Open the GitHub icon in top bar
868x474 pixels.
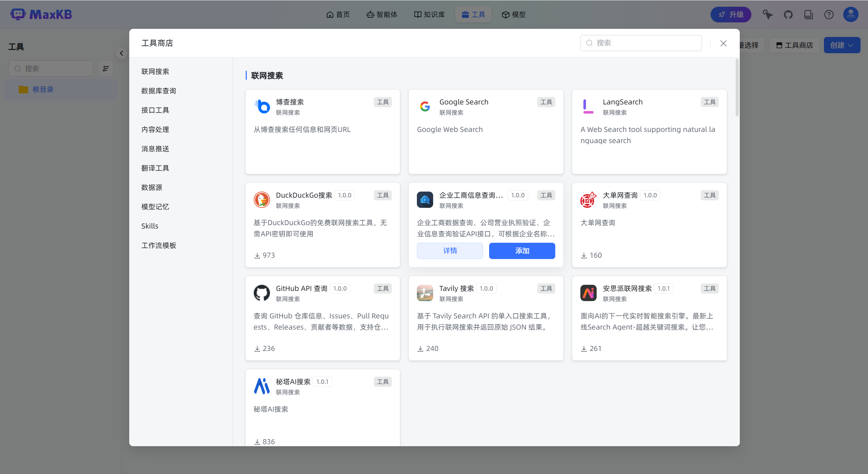(x=788, y=15)
